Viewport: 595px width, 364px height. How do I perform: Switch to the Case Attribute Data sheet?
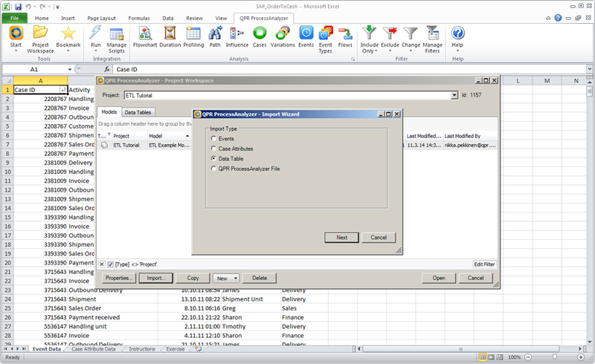click(x=94, y=349)
